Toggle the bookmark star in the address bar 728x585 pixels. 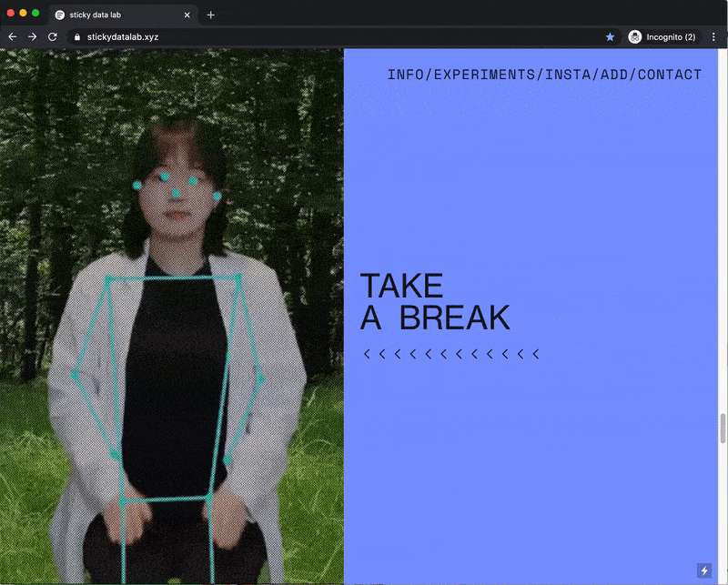coord(610,36)
